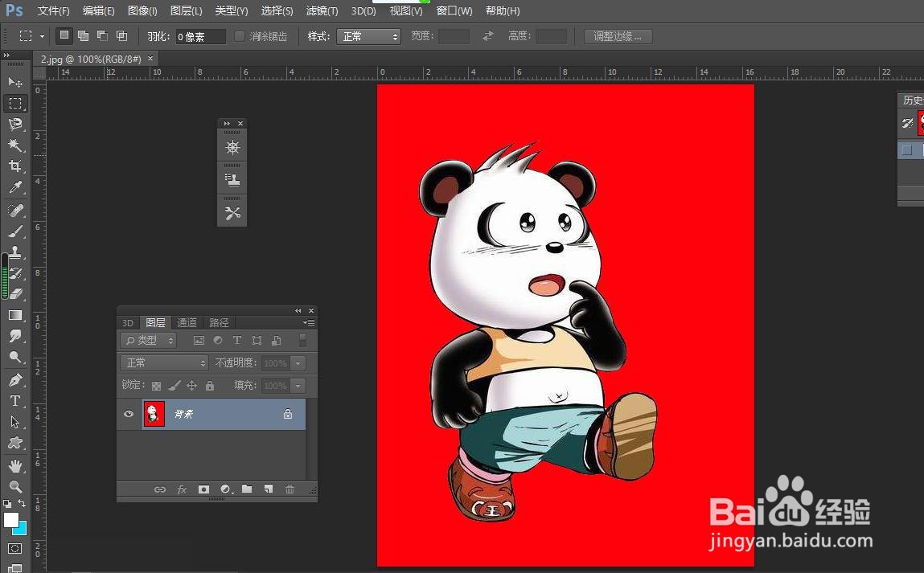Image resolution: width=924 pixels, height=573 pixels.
Task: Swap foreground and background colors
Action: tap(22, 503)
